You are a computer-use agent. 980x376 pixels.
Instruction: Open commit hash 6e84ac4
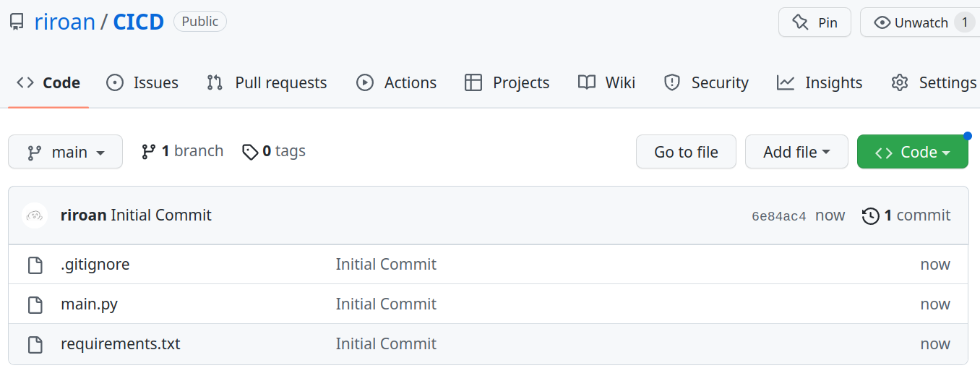coord(778,216)
